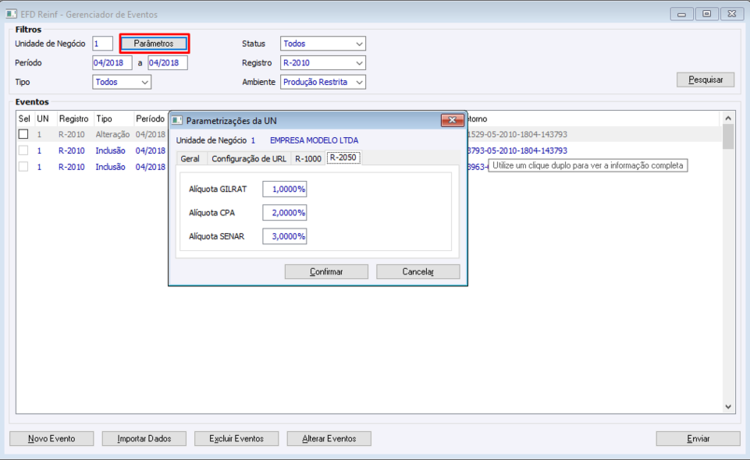Viewport: 750px width, 460px height.
Task: Click the Sel column header
Action: 24,119
